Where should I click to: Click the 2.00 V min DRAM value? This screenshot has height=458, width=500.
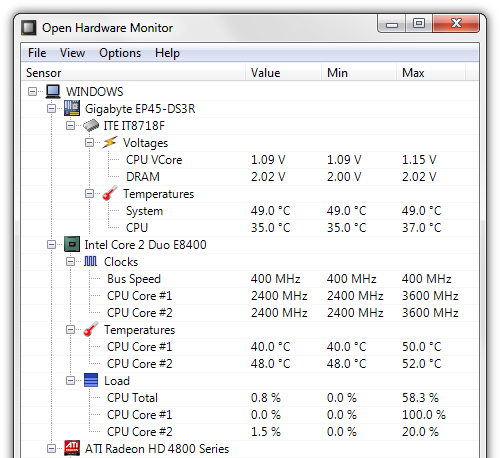pos(344,177)
